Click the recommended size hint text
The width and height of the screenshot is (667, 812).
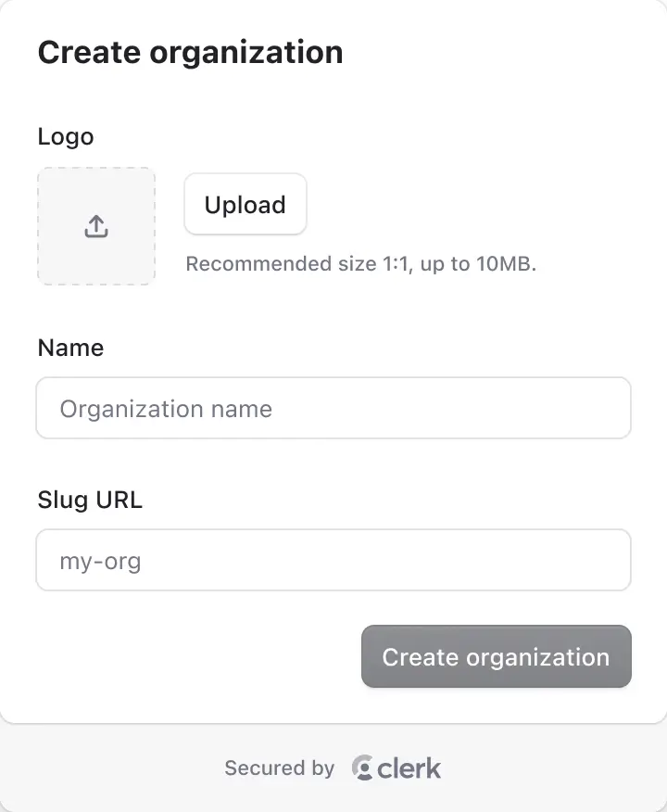pos(361,263)
